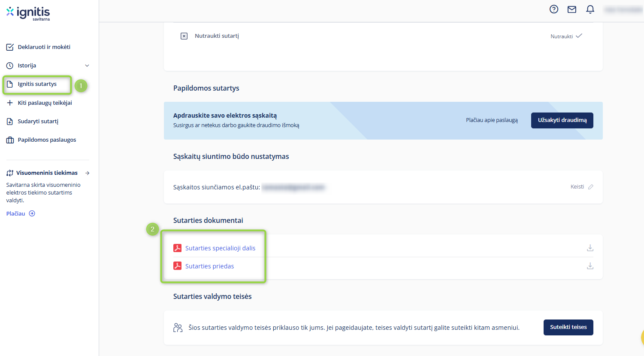Viewport: 644px width, 356px height.
Task: Download Sutarties specialioji dalis via download icon
Action: click(x=590, y=248)
